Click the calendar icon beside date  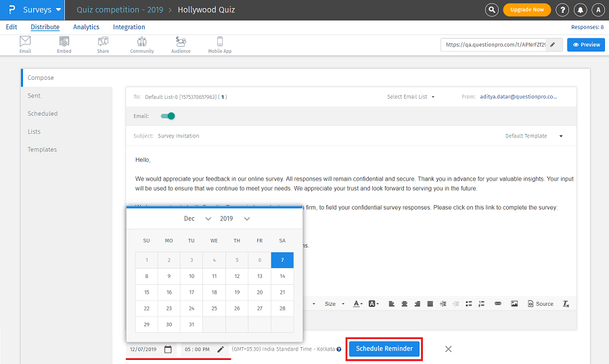coord(168,349)
